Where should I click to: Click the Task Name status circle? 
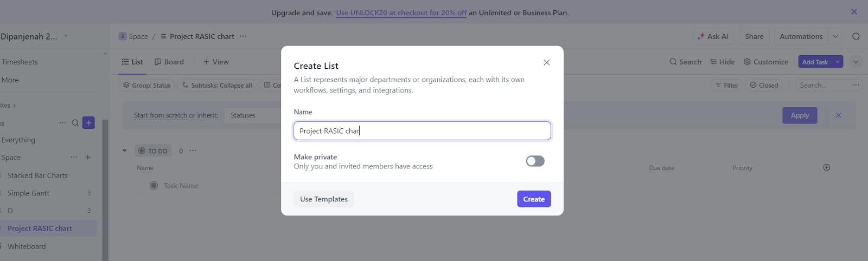click(154, 186)
